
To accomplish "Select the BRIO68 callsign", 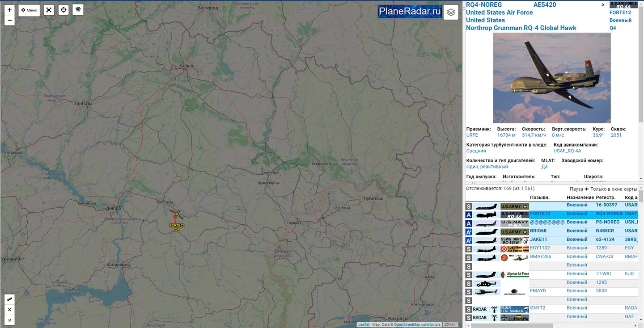I will [x=538, y=231].
